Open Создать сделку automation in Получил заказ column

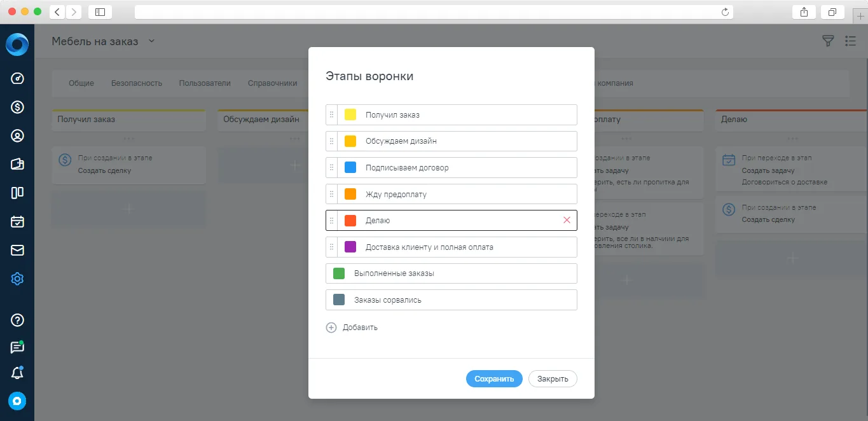(x=128, y=165)
